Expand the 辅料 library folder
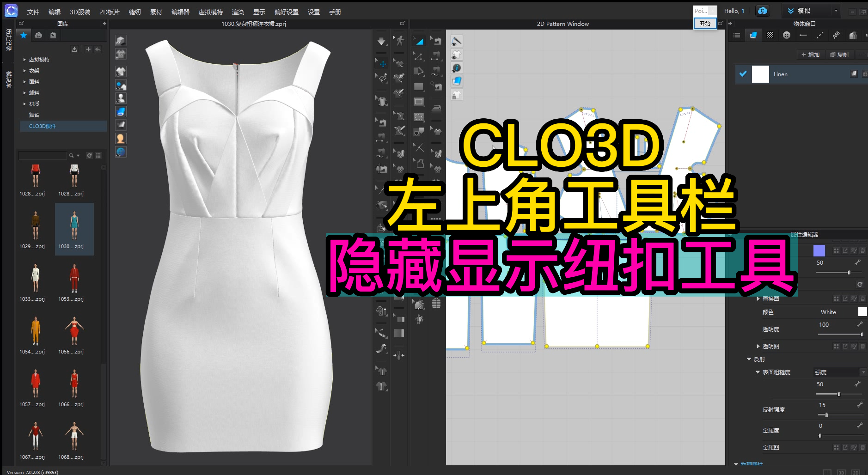This screenshot has width=868, height=475. tap(24, 93)
